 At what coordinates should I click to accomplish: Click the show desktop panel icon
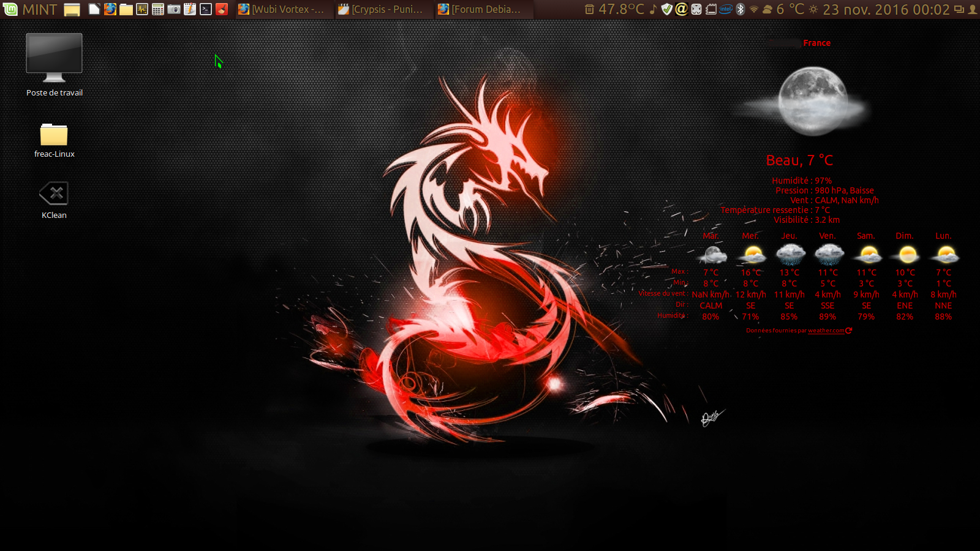tap(72, 9)
